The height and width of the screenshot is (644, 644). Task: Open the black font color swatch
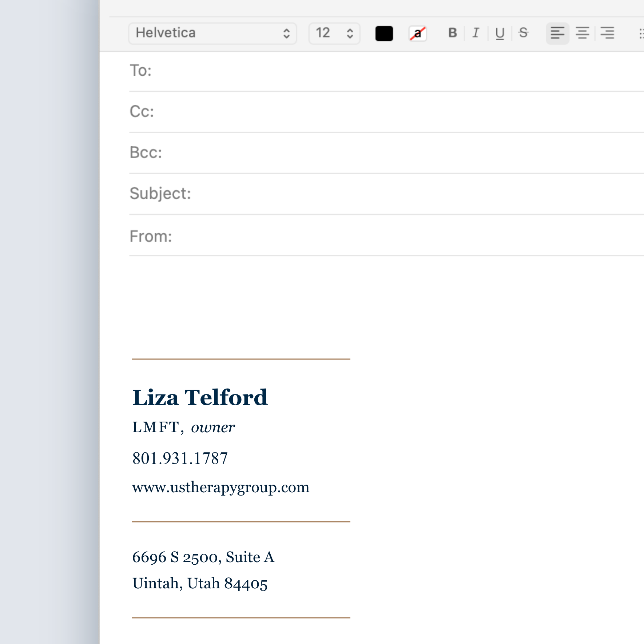coord(384,33)
